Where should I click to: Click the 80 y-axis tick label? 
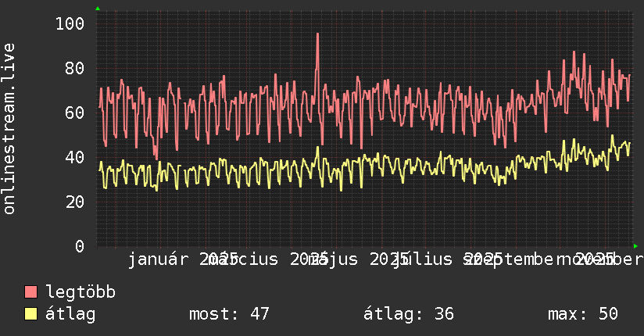(75, 68)
